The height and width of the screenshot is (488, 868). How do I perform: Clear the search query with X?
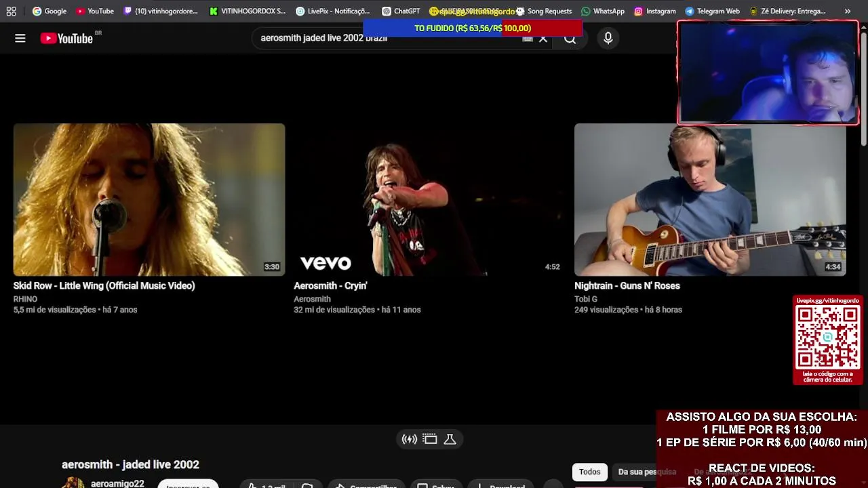point(542,39)
